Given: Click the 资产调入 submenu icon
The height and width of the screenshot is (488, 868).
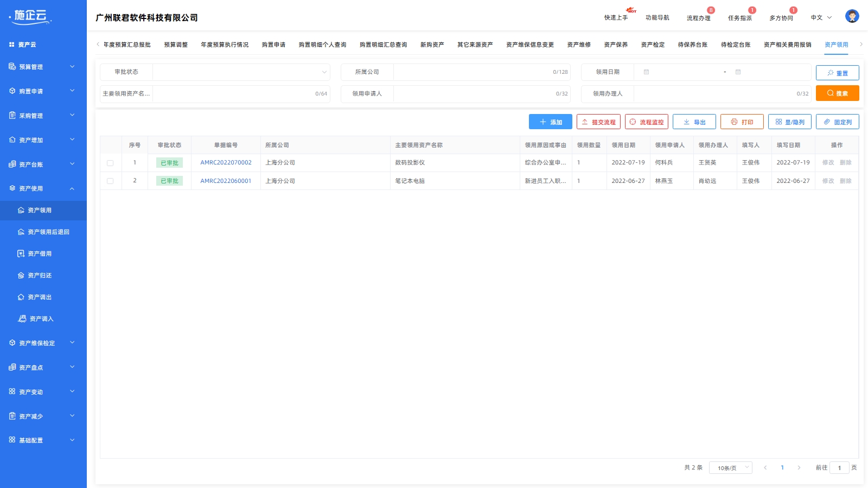Looking at the screenshot, I should coord(22,319).
